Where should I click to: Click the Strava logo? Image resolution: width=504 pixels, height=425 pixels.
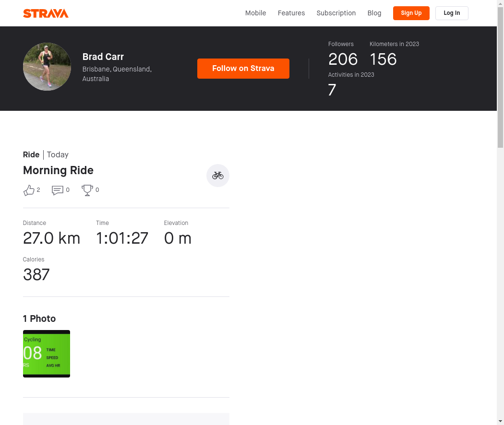click(x=46, y=13)
